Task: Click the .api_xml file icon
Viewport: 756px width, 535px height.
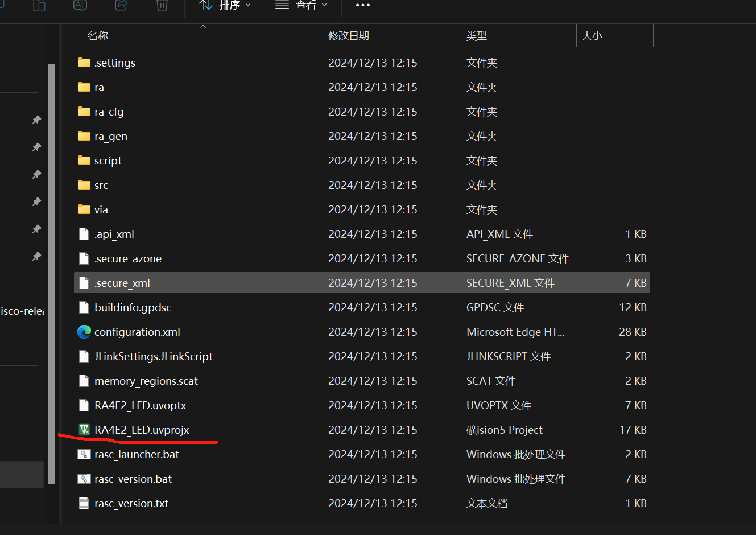Action: [x=84, y=233]
